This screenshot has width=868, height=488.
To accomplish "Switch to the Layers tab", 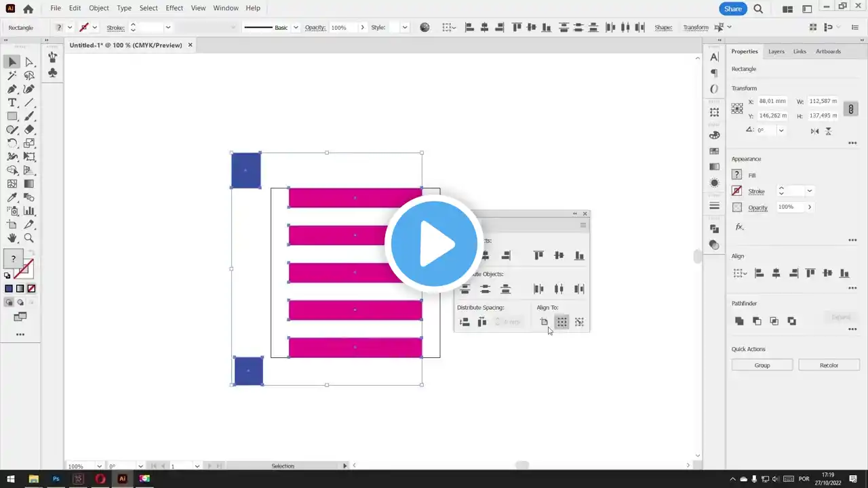I will (x=776, y=52).
